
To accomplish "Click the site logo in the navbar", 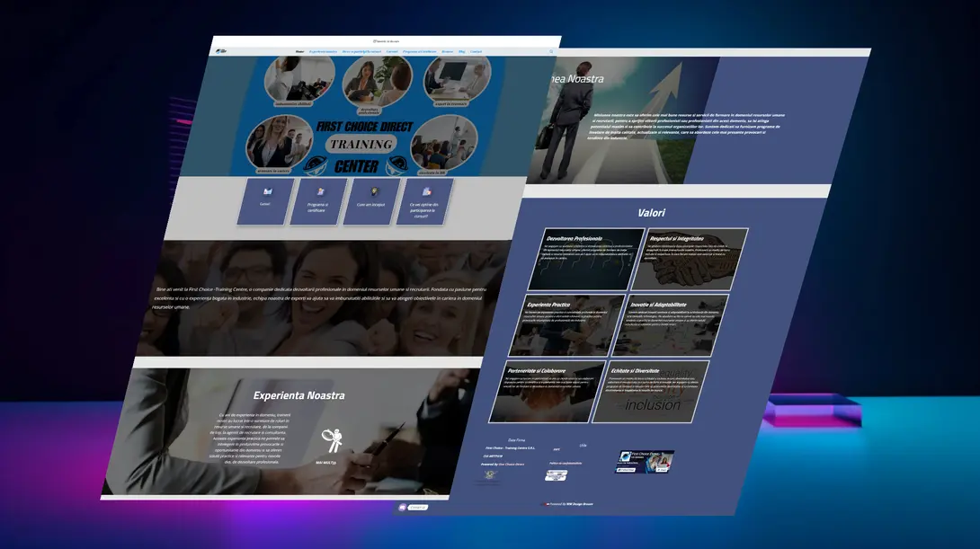I will 221,51.
